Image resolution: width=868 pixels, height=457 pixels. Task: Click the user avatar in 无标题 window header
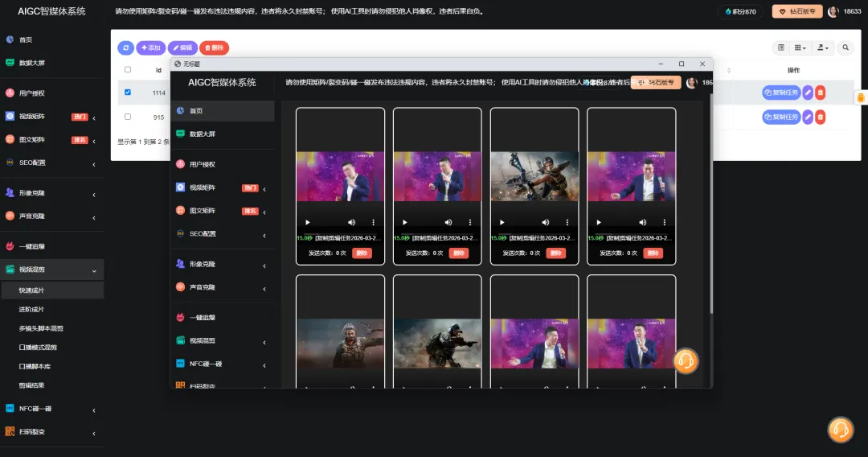691,83
